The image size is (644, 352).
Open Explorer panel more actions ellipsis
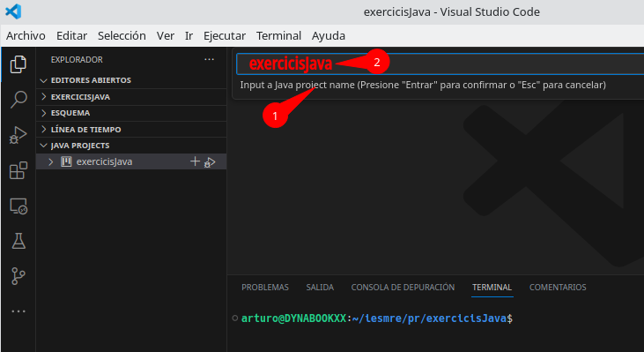coord(209,60)
